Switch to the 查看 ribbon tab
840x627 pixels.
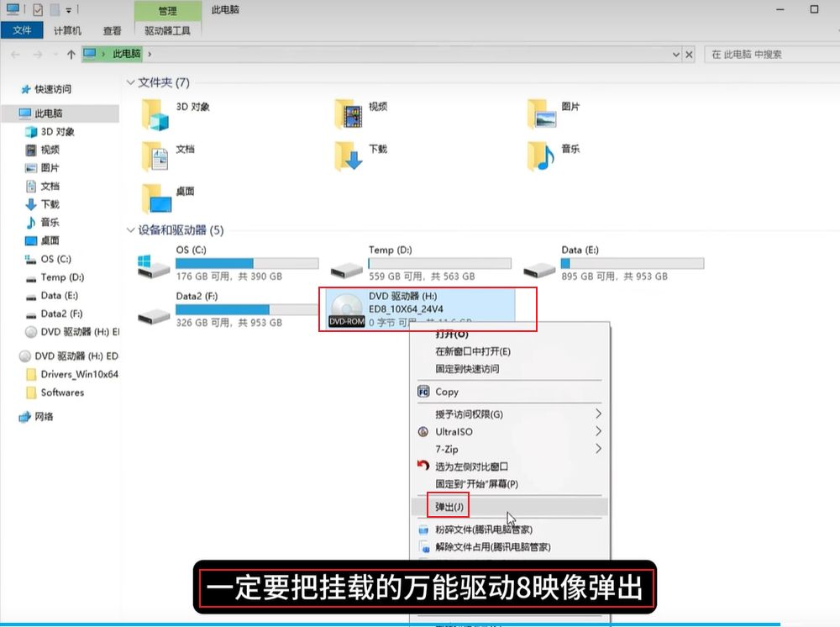point(112,31)
